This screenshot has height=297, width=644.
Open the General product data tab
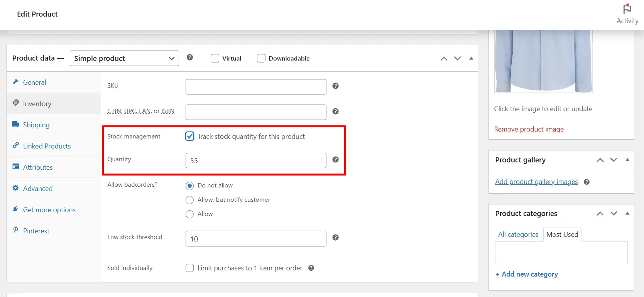click(54, 82)
